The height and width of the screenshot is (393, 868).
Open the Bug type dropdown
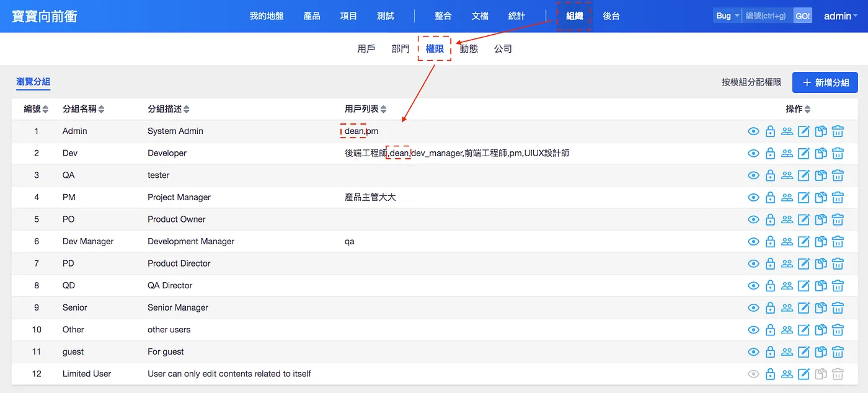click(x=727, y=16)
